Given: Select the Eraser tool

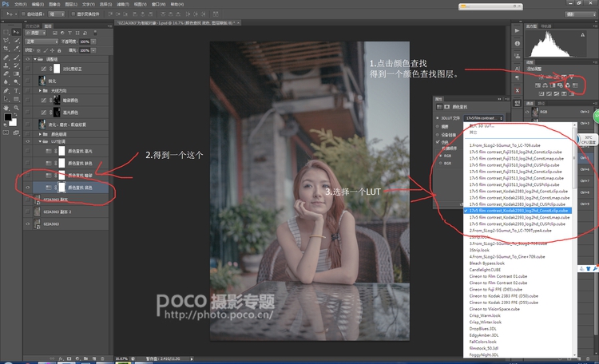Looking at the screenshot, I should 6,73.
